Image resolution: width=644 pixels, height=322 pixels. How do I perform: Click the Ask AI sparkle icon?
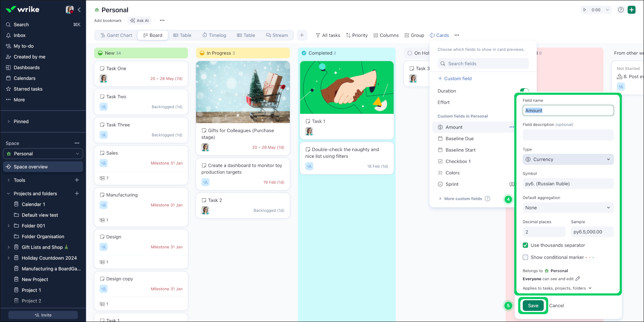pyautogui.click(x=133, y=20)
